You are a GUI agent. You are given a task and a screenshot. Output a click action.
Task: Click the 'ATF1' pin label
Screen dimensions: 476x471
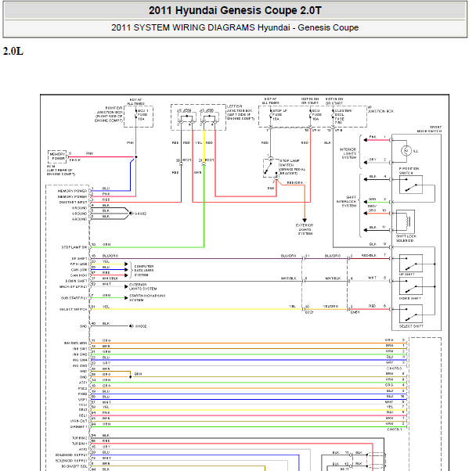pos(82,383)
